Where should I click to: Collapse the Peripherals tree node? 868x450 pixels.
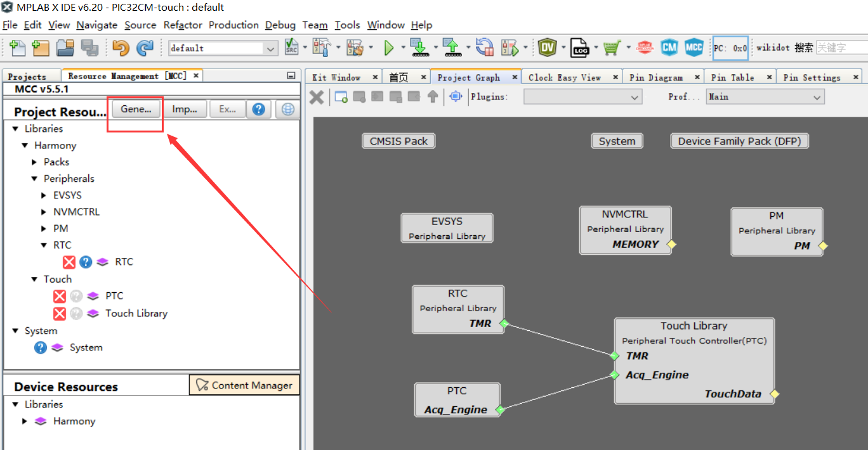click(35, 179)
